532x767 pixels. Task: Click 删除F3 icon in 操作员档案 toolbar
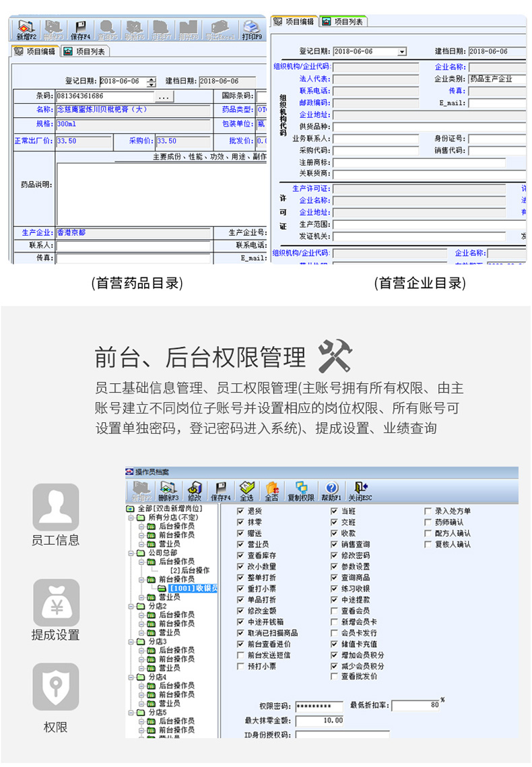pos(168,491)
